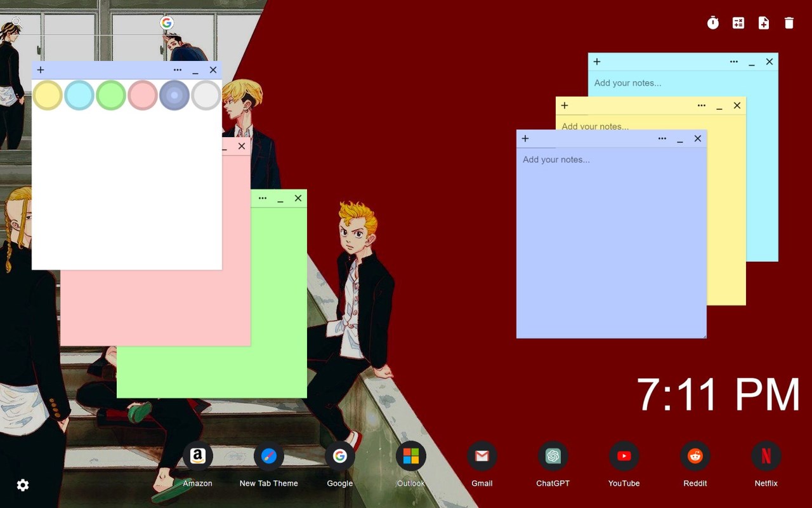Pick the purple color swatch
The image size is (812, 508).
pos(174,95)
